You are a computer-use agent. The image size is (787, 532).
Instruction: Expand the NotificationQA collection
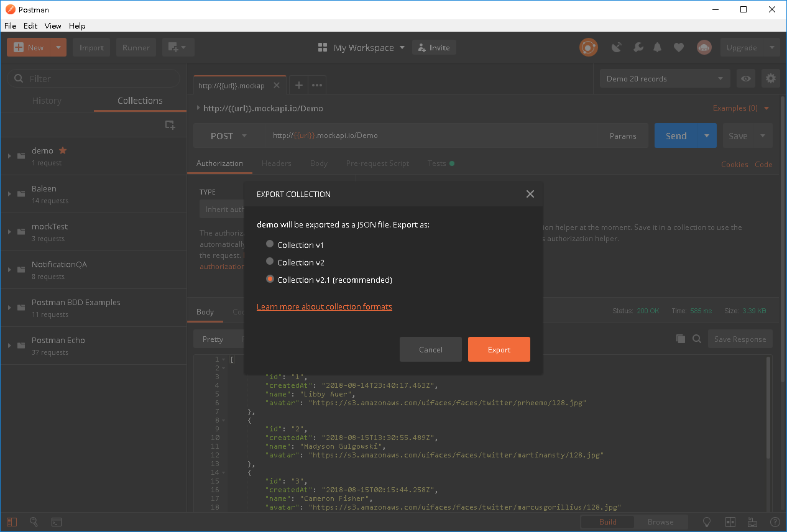pos(9,270)
